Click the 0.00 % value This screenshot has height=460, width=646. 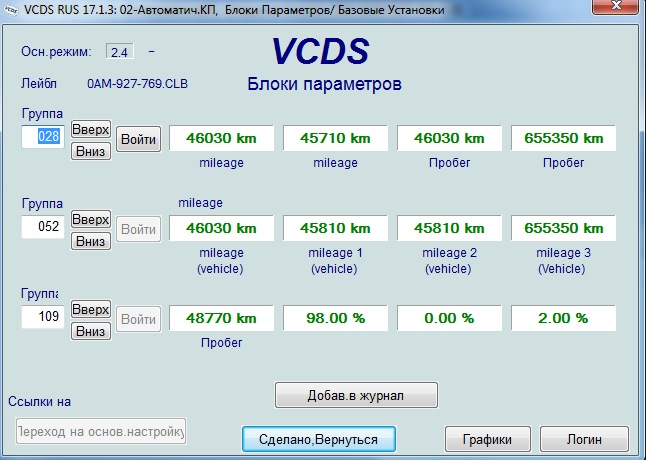[x=449, y=318]
